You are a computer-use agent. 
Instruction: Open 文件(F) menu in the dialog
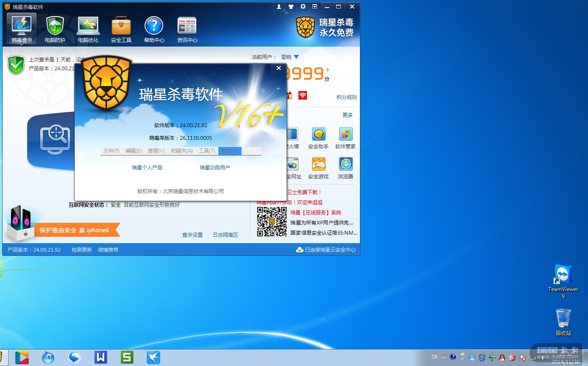click(x=111, y=151)
